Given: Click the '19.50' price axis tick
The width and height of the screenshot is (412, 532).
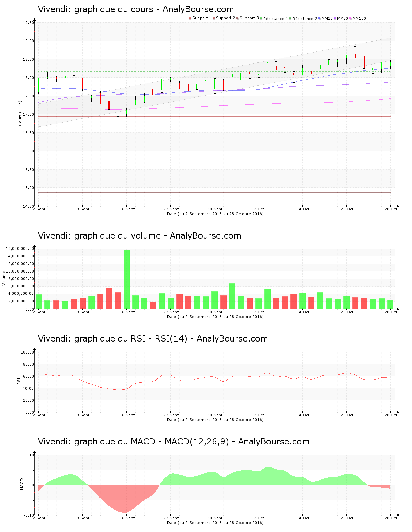Looking at the screenshot, I should (x=28, y=23).
